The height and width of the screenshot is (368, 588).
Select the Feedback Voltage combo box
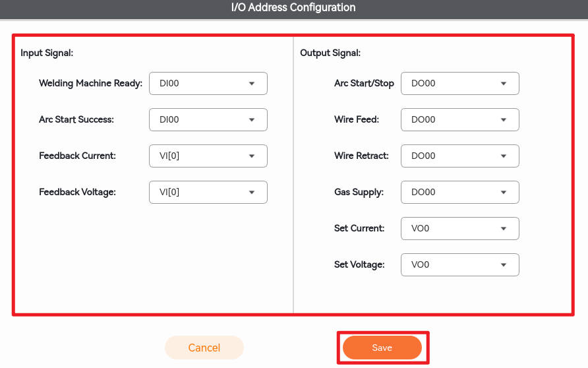point(208,192)
